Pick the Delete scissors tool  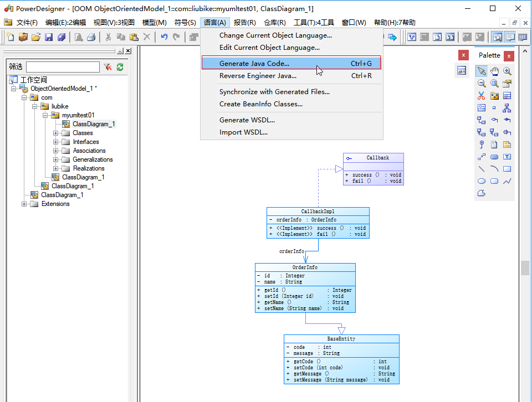[x=482, y=95]
